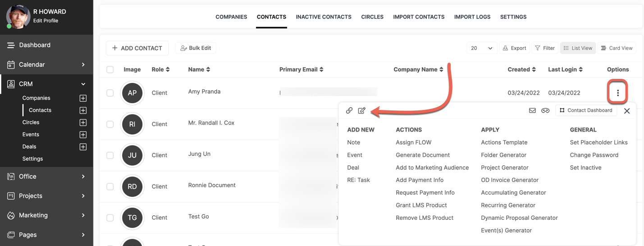Switch to the Companies tab
644x246 pixels.
pos(231,17)
